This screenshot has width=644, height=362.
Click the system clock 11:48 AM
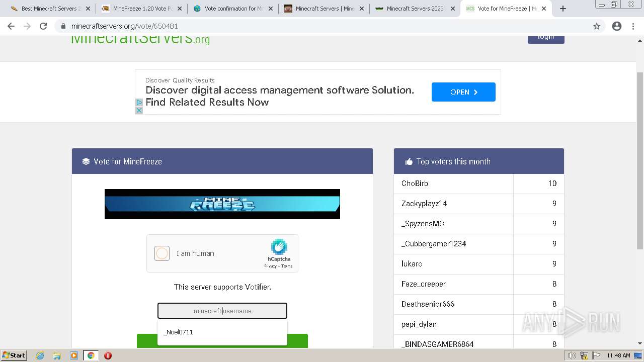click(x=618, y=355)
